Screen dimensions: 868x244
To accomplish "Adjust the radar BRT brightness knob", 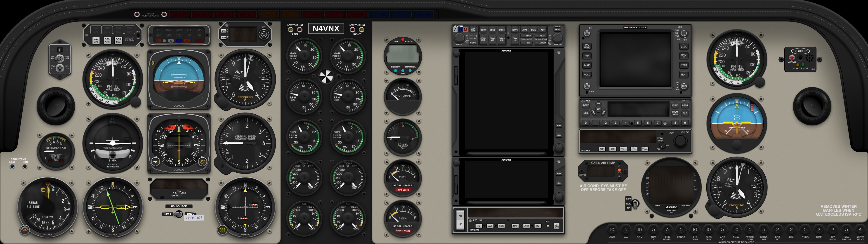I will coord(587,33).
